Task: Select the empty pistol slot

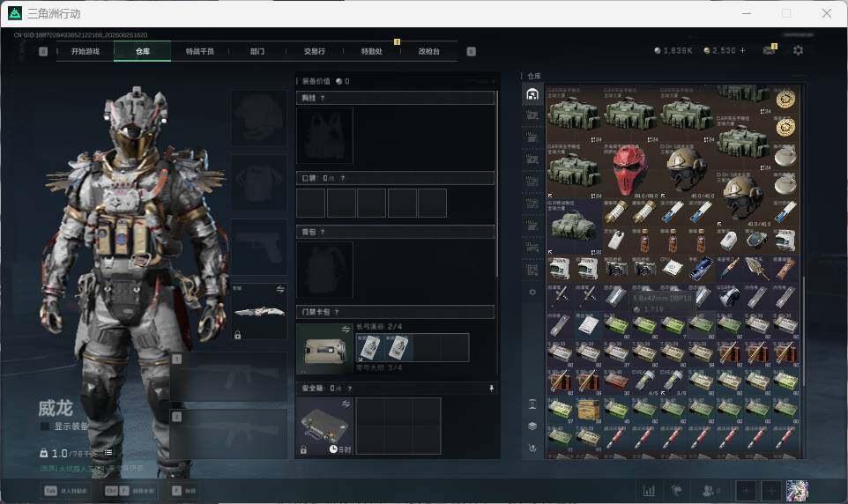Action: 259,247
